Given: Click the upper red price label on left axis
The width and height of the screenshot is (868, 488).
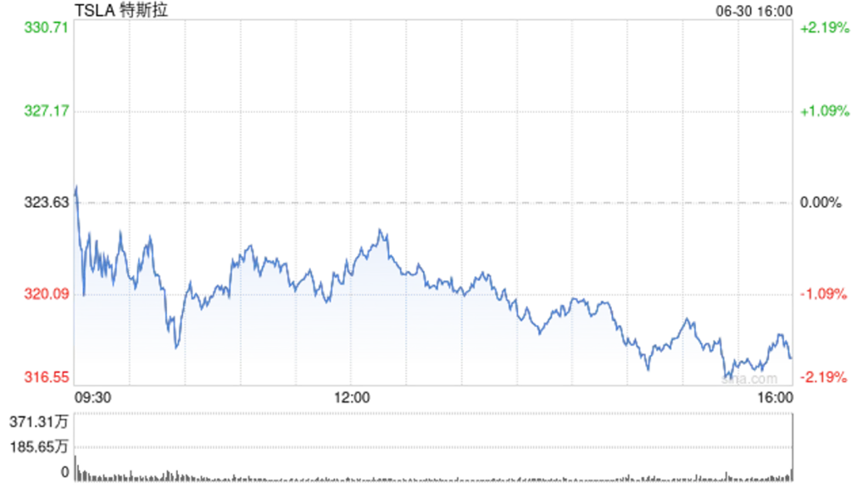Looking at the screenshot, I should click(47, 294).
